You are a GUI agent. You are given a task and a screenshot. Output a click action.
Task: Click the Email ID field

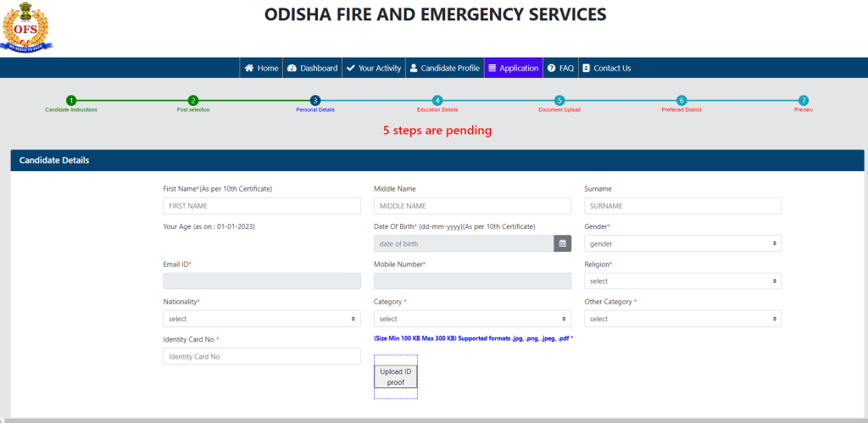261,281
